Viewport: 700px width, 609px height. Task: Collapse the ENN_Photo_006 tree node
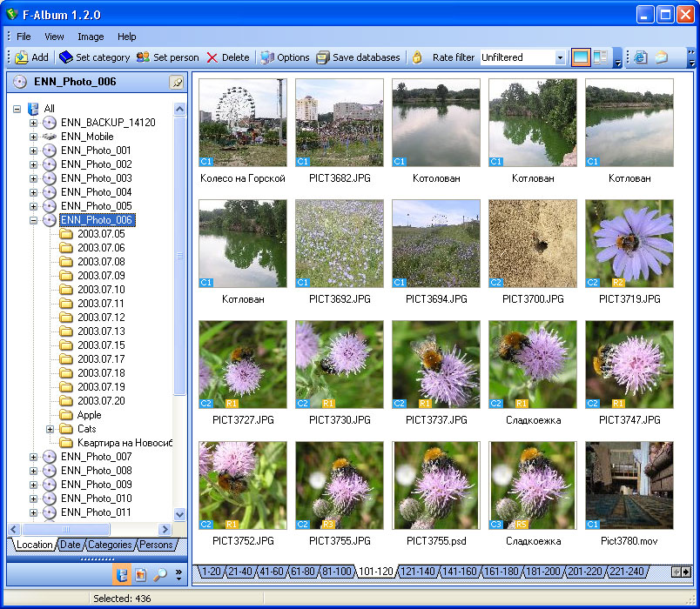click(34, 220)
